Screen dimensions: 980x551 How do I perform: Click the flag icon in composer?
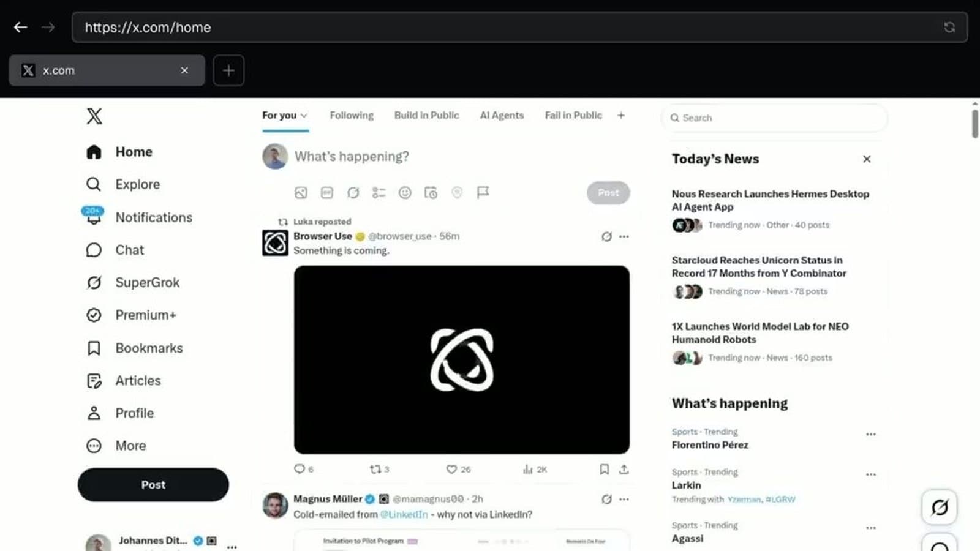click(483, 192)
